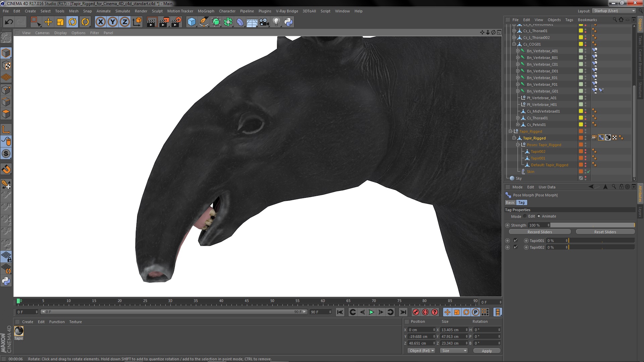Adjust the Tapir001 morph slider
The height and width of the screenshot is (362, 644).
click(601, 241)
